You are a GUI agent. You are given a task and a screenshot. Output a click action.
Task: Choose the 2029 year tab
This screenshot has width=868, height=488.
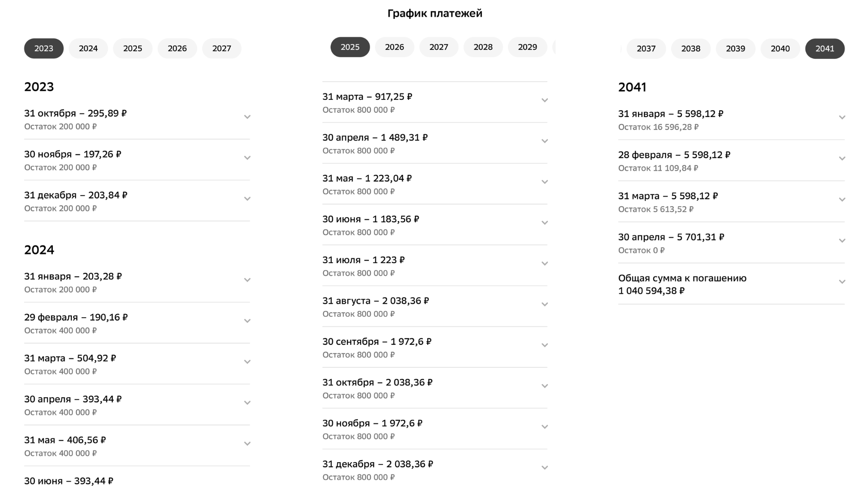click(x=527, y=47)
